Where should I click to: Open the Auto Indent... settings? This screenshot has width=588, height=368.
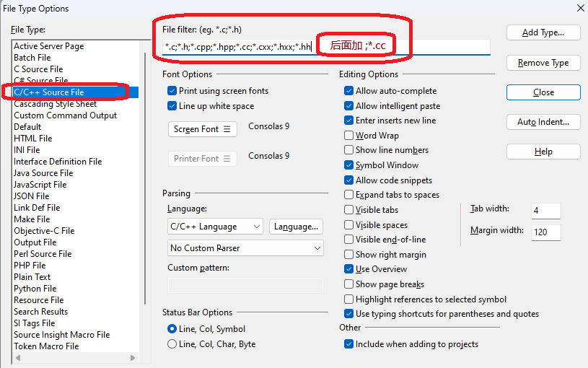pyautogui.click(x=543, y=122)
